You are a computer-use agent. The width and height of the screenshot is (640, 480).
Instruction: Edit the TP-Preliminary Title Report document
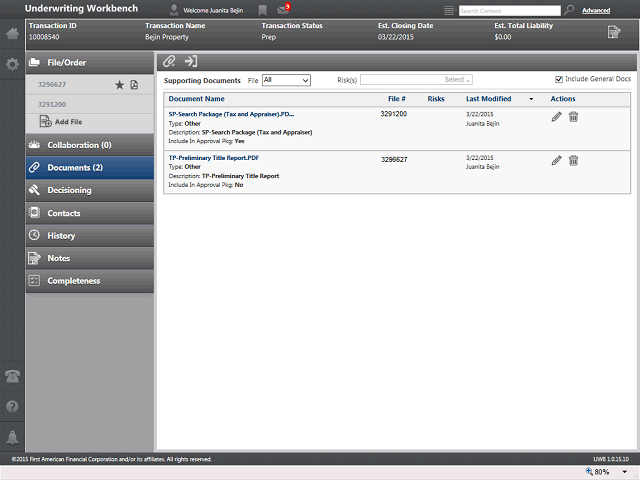[x=556, y=160]
